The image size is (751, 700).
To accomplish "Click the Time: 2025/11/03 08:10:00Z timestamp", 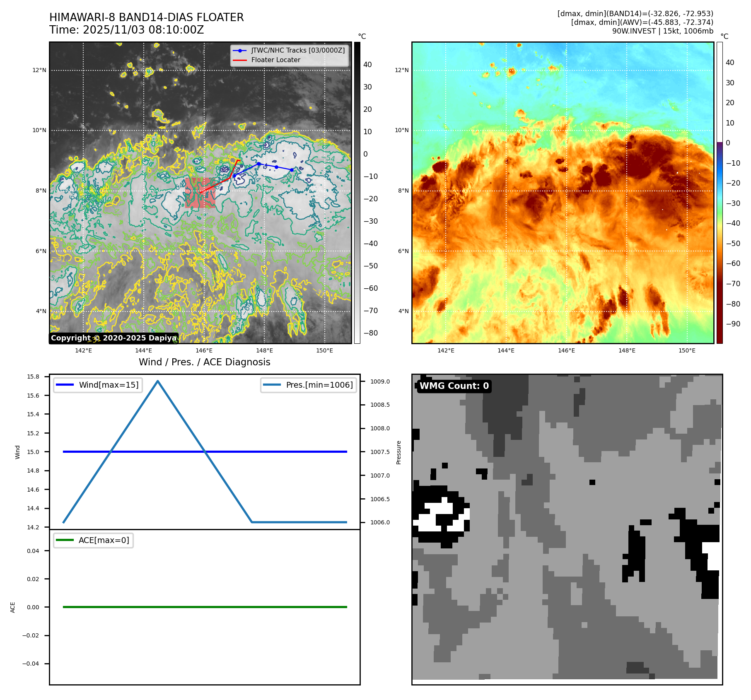I will tap(127, 30).
